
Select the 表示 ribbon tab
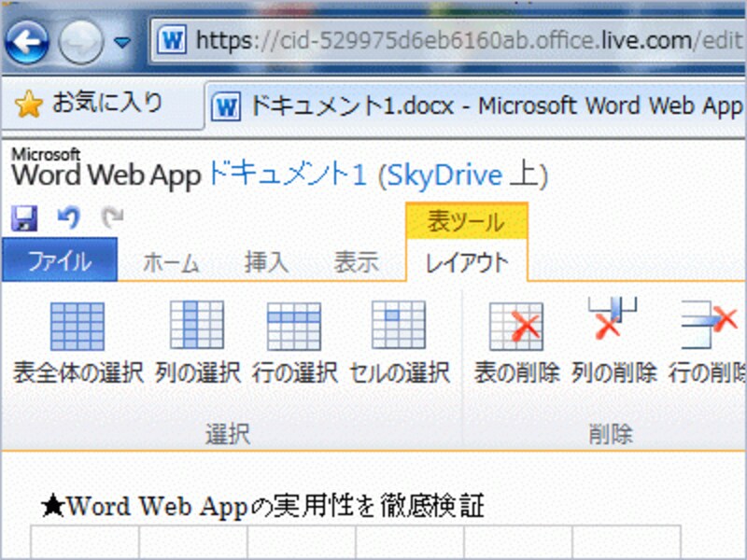coord(358,262)
